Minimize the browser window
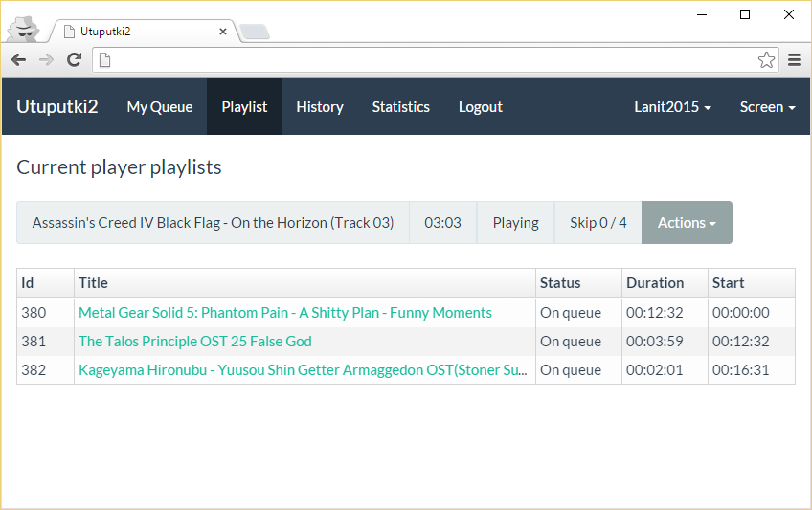Viewport: 812px width, 510px height. point(702,14)
